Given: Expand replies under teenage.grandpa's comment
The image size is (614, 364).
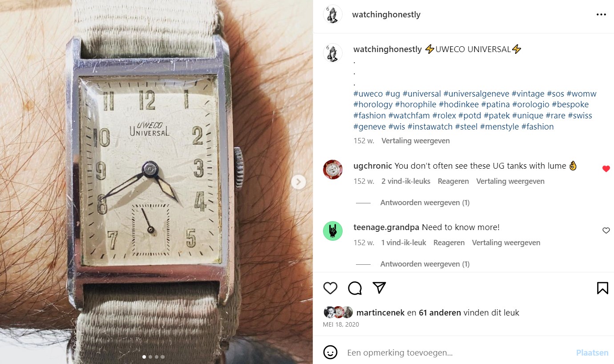Looking at the screenshot, I should (425, 264).
